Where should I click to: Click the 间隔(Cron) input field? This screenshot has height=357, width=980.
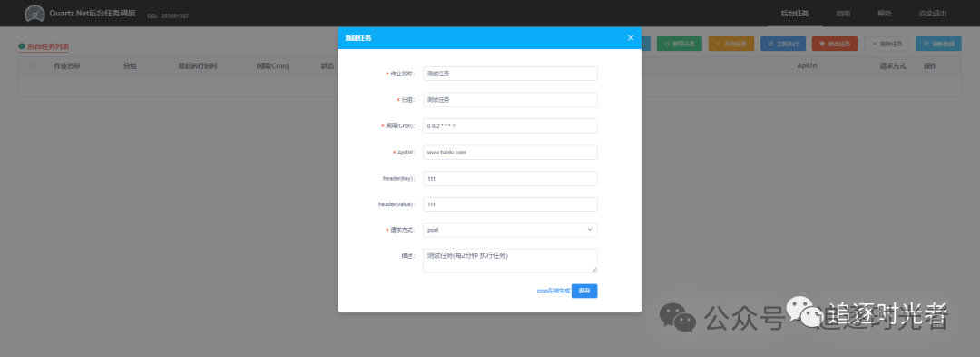point(510,125)
